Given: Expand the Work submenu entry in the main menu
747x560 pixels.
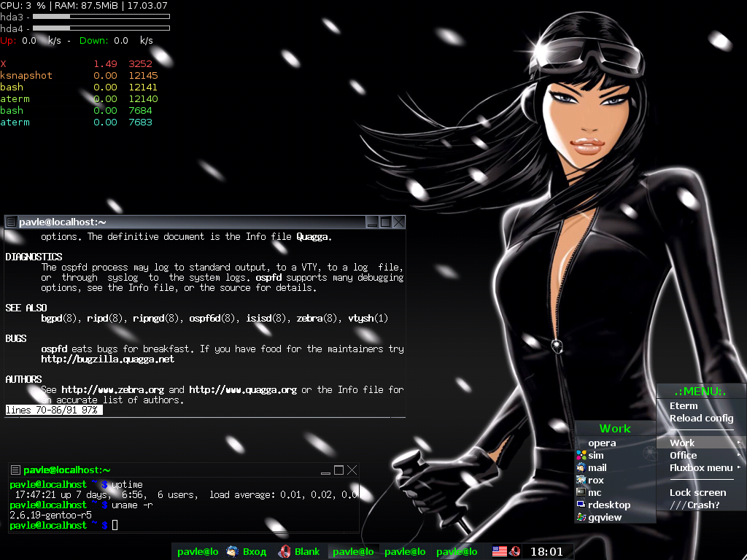Looking at the screenshot, I should 701,443.
